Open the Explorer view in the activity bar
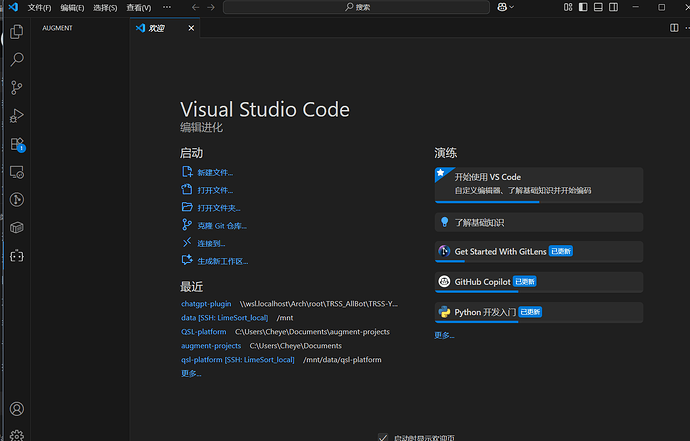This screenshot has width=690, height=441. tap(17, 32)
